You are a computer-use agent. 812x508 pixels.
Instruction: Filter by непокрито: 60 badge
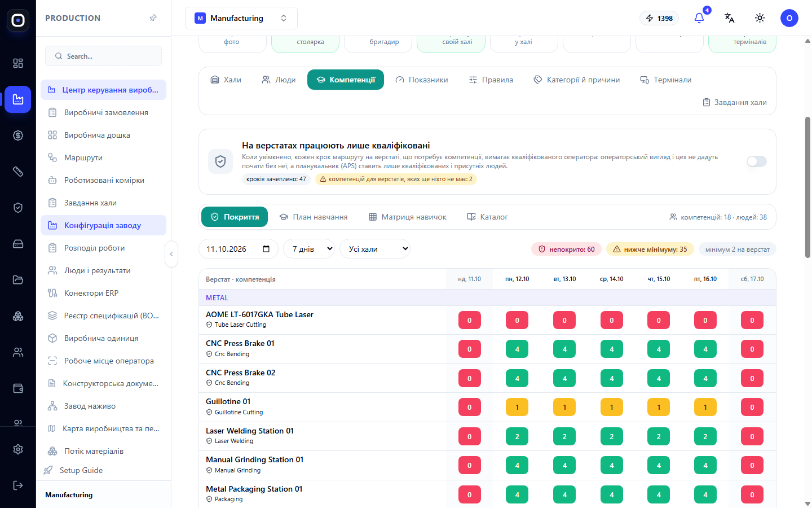(567, 249)
